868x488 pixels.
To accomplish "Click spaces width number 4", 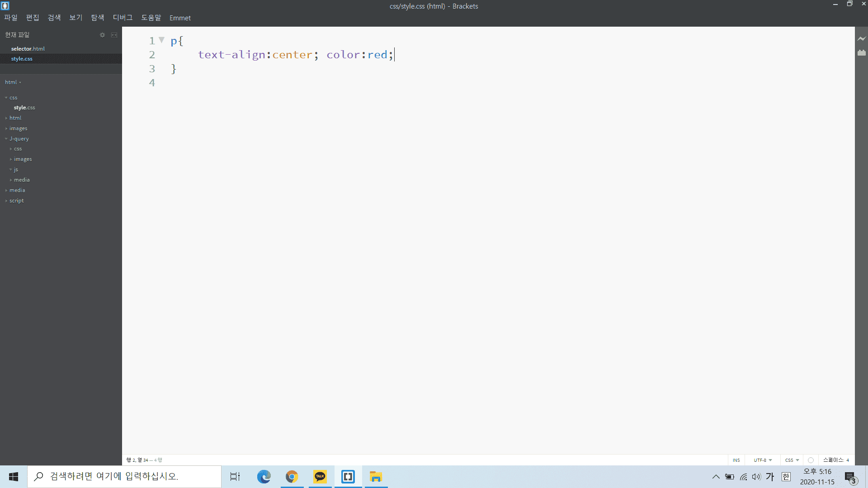I will pos(848,460).
